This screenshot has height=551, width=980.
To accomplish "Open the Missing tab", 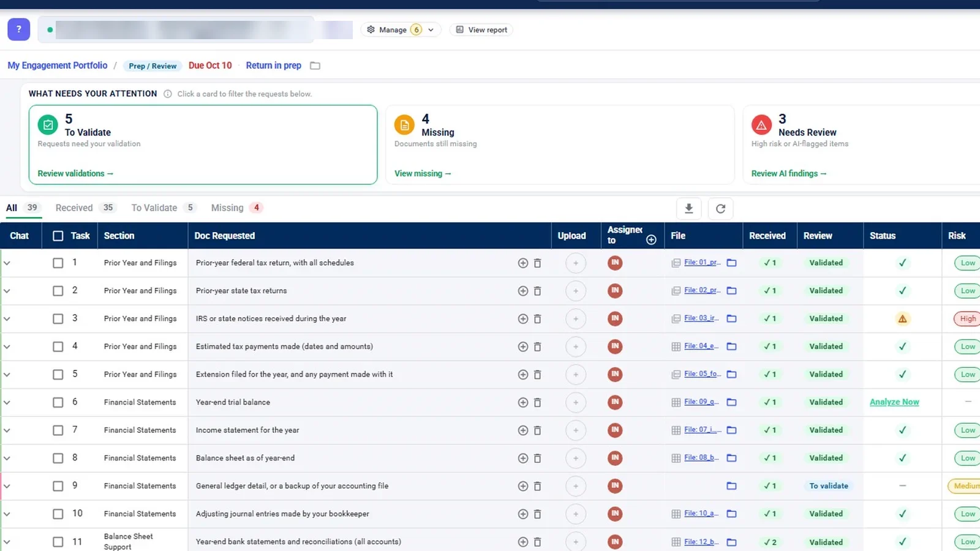I will 237,208.
